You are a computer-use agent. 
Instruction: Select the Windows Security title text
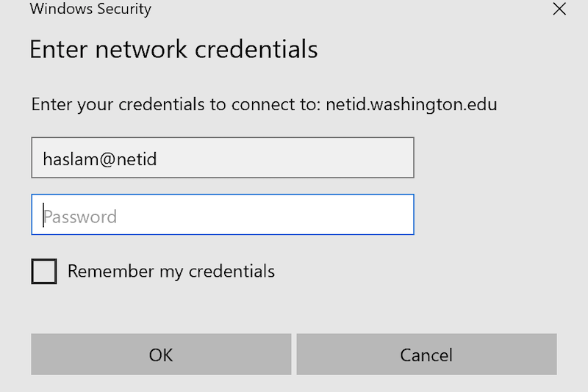pyautogui.click(x=90, y=8)
